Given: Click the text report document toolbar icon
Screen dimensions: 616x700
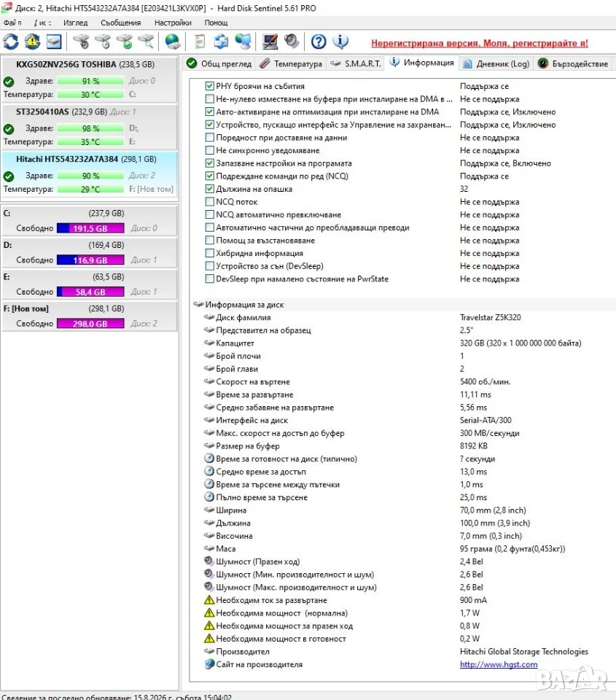Looking at the screenshot, I should (x=200, y=42).
